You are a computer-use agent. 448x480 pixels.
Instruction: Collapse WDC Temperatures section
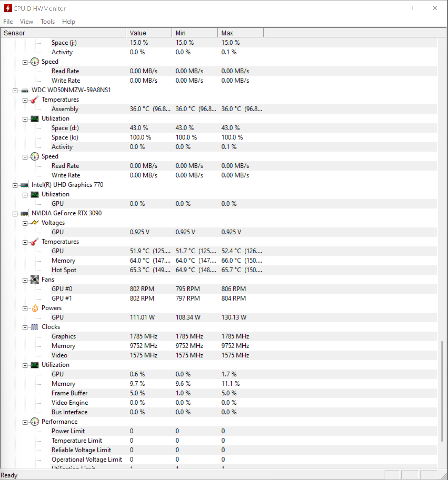pos(25,100)
